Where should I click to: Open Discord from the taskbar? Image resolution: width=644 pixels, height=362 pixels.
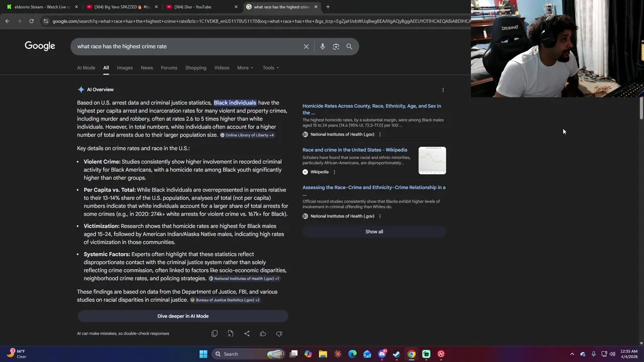click(382, 354)
